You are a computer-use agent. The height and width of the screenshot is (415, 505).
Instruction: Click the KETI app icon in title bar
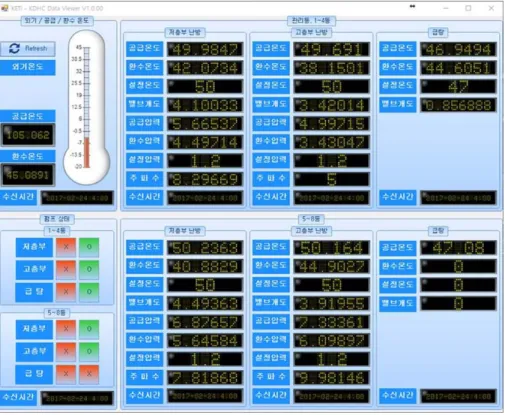point(5,8)
